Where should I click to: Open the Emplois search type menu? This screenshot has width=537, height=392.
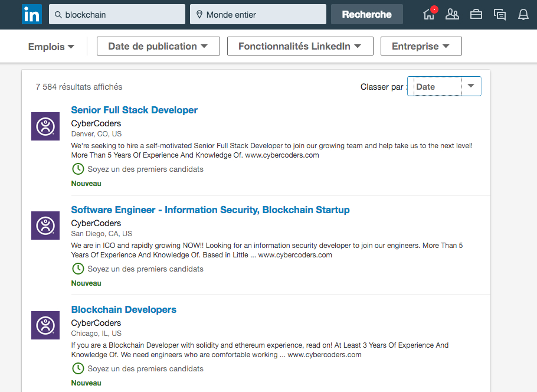coord(51,47)
